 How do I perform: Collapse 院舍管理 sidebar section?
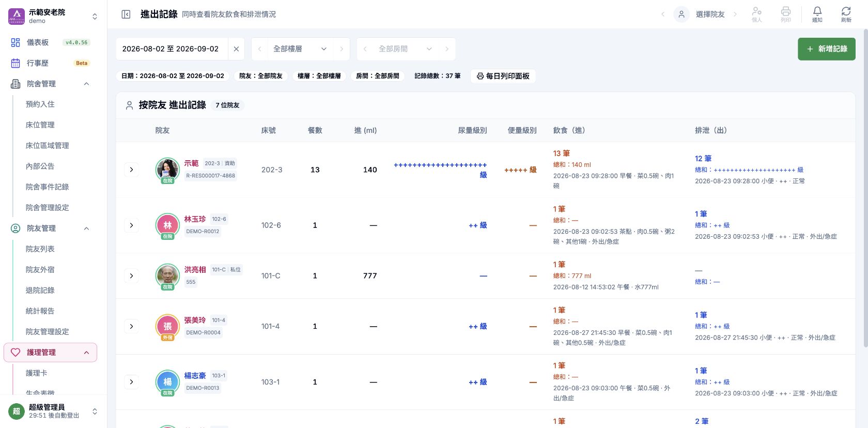86,84
